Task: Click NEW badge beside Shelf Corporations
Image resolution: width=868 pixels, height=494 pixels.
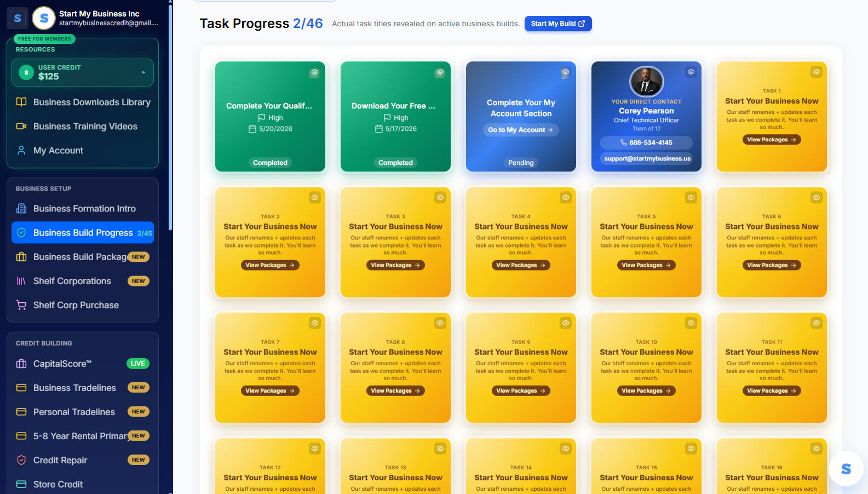Action: [x=139, y=281]
